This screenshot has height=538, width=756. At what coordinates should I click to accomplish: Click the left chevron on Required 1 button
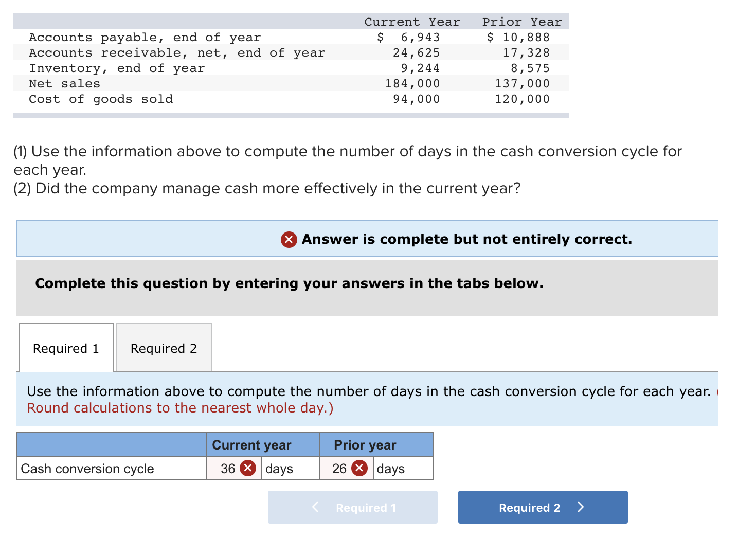click(315, 507)
